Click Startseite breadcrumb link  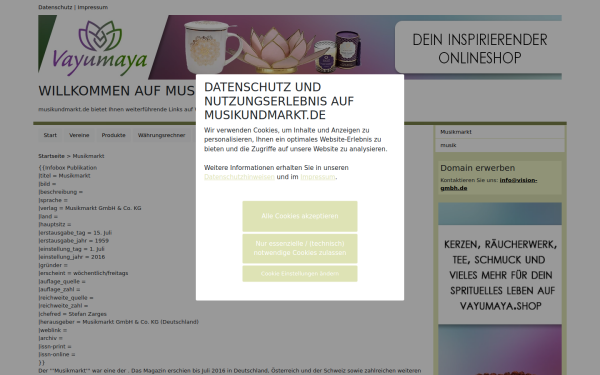pos(51,156)
